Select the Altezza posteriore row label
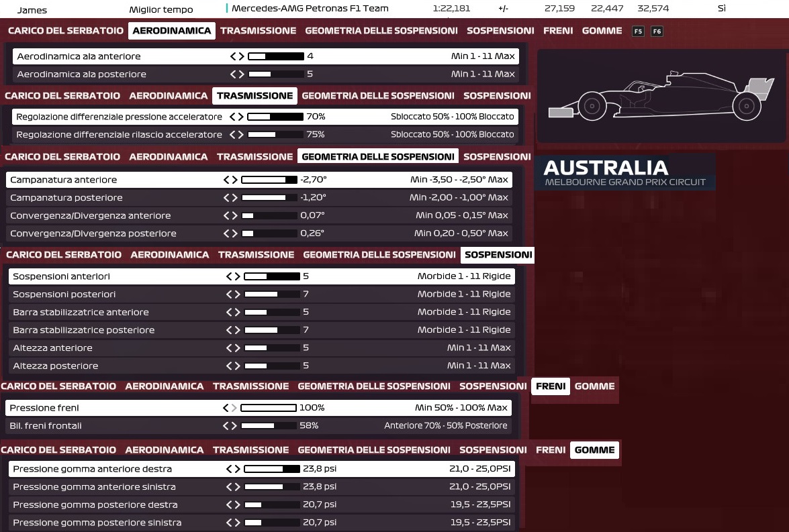The height and width of the screenshot is (532, 789). (55, 366)
